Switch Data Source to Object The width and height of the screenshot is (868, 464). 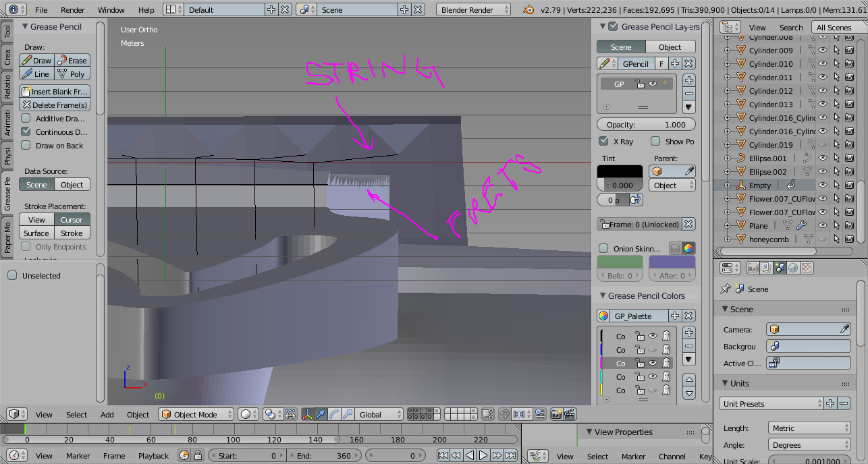(x=72, y=185)
